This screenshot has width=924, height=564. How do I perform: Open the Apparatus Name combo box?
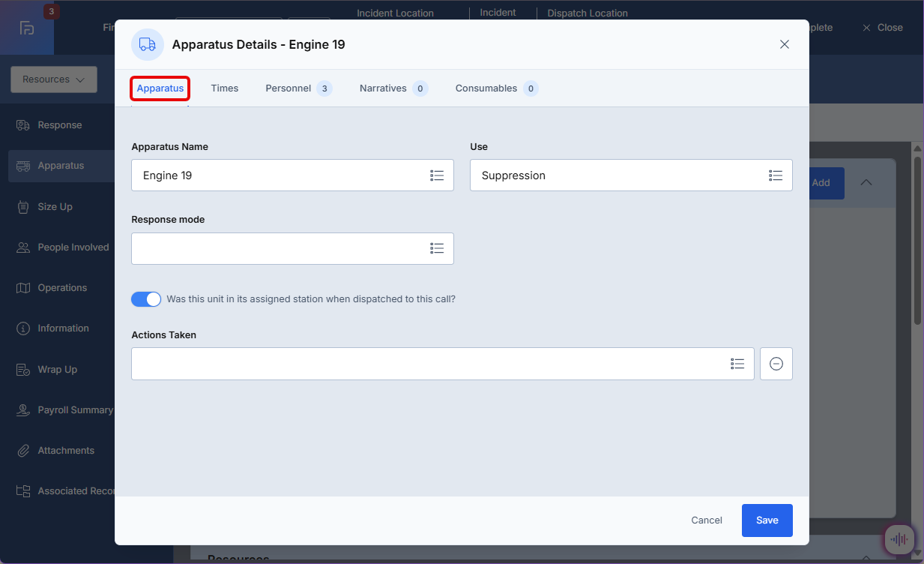292,175
